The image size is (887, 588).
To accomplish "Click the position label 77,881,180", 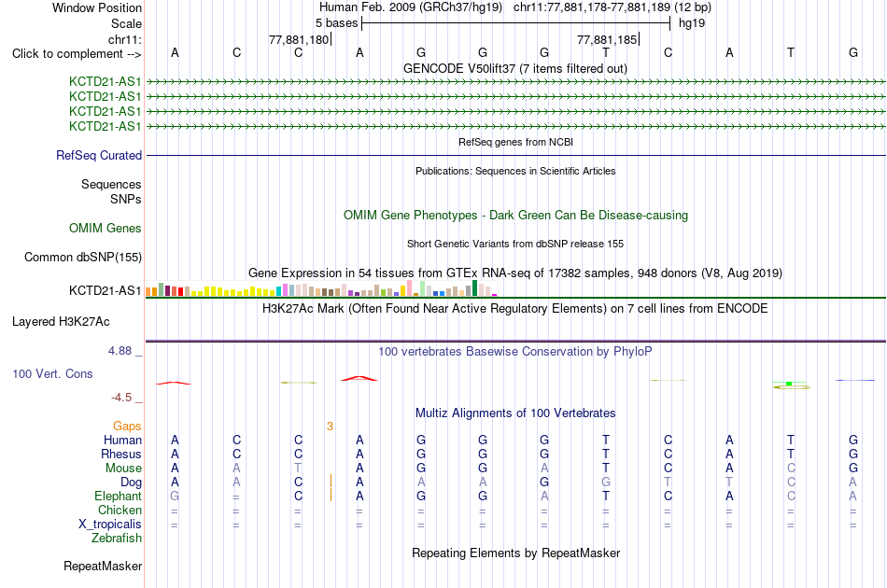I will 299,39.
